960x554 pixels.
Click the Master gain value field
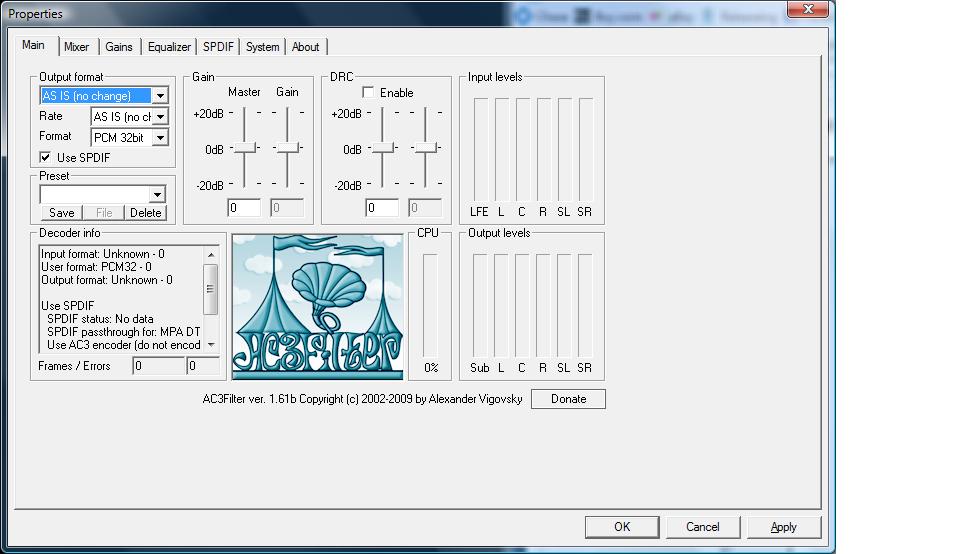(244, 208)
